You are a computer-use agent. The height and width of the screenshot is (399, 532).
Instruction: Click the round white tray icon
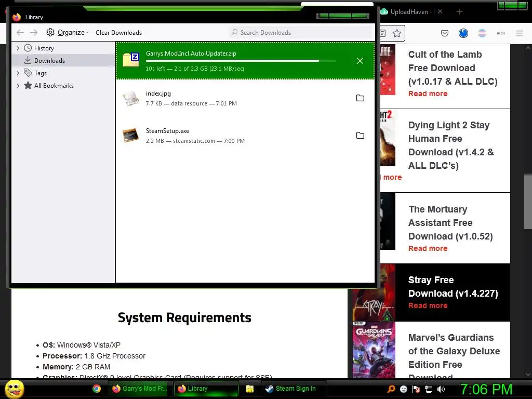403,389
